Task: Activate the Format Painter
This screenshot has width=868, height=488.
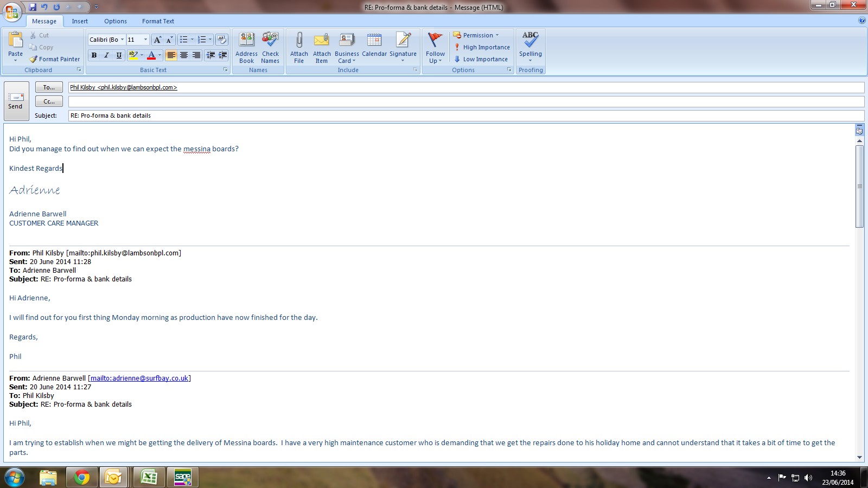Action: [55, 59]
